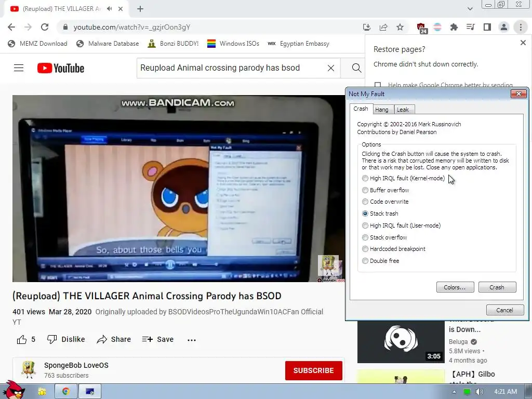This screenshot has width=532, height=399.
Task: Click the 4:21 AM taskbar clock
Action: coord(506,392)
